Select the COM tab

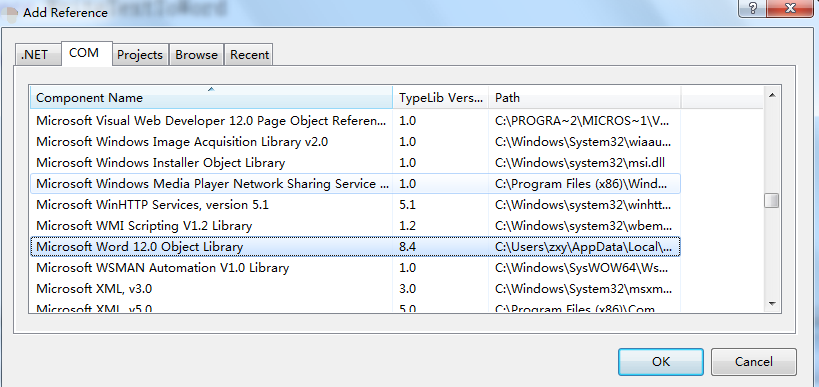pyautogui.click(x=86, y=53)
